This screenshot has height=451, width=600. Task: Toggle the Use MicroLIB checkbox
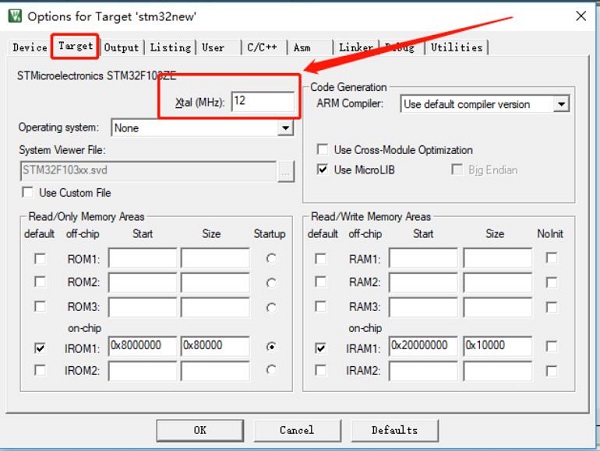[x=323, y=170]
